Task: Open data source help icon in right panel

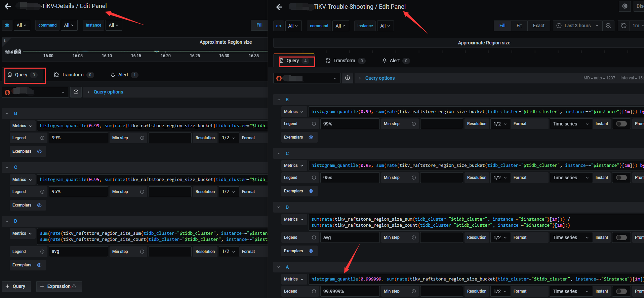Action: pyautogui.click(x=348, y=78)
